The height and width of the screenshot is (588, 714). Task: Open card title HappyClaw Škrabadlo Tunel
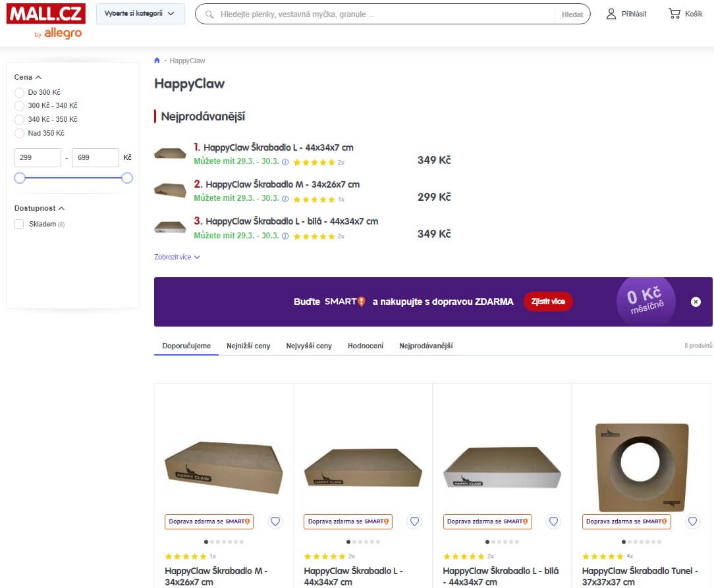coord(640,576)
